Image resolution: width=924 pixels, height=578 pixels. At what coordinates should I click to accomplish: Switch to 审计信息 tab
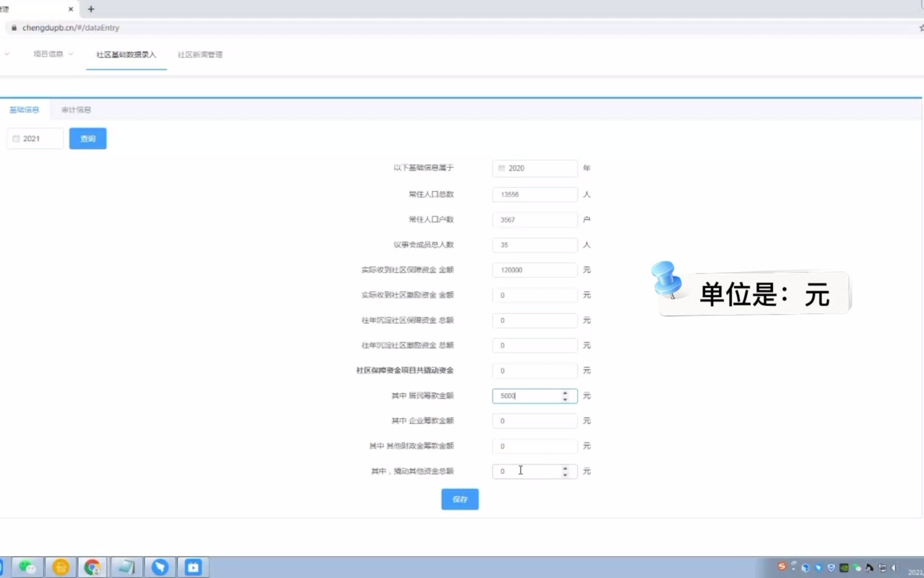point(76,110)
